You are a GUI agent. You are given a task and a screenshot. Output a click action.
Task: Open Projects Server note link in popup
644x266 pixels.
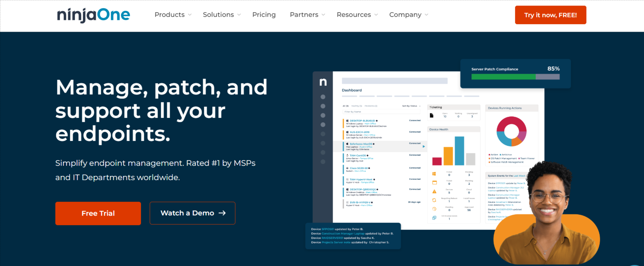[336, 242]
